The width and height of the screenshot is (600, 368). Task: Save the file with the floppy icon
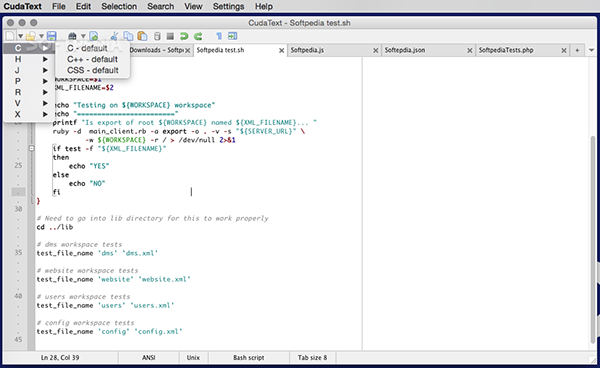[52, 36]
